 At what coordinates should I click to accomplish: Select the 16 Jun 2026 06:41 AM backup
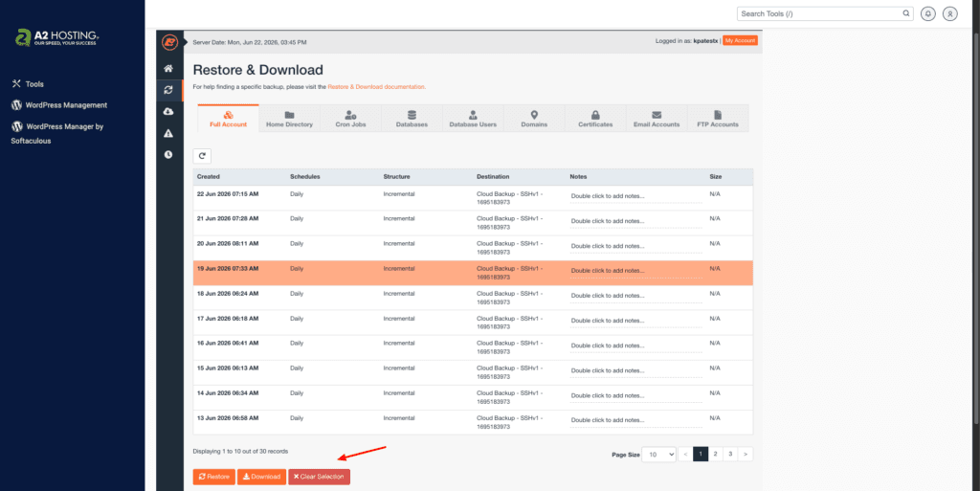473,348
